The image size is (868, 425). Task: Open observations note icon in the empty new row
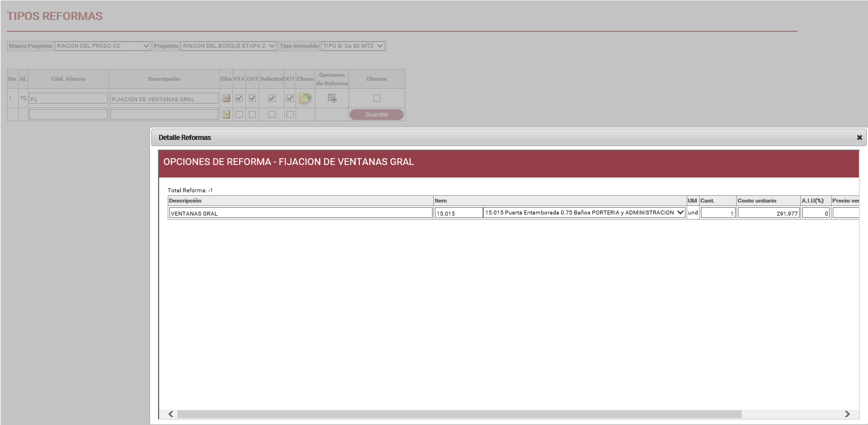click(226, 114)
